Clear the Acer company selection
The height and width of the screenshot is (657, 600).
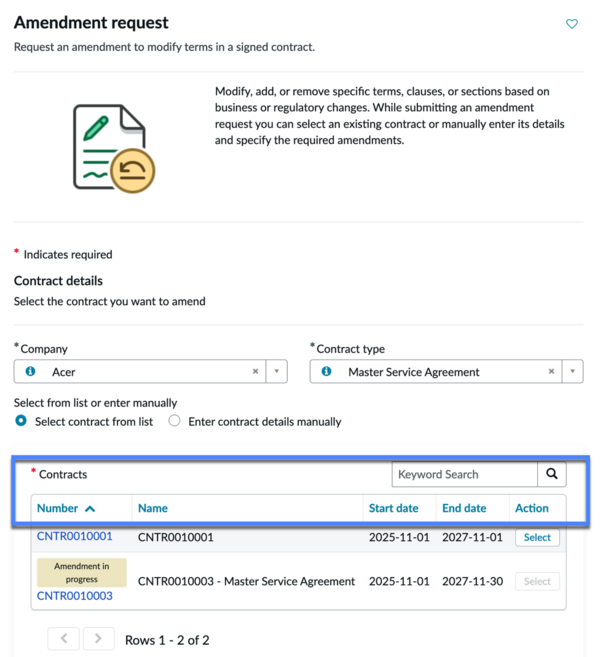coord(255,371)
